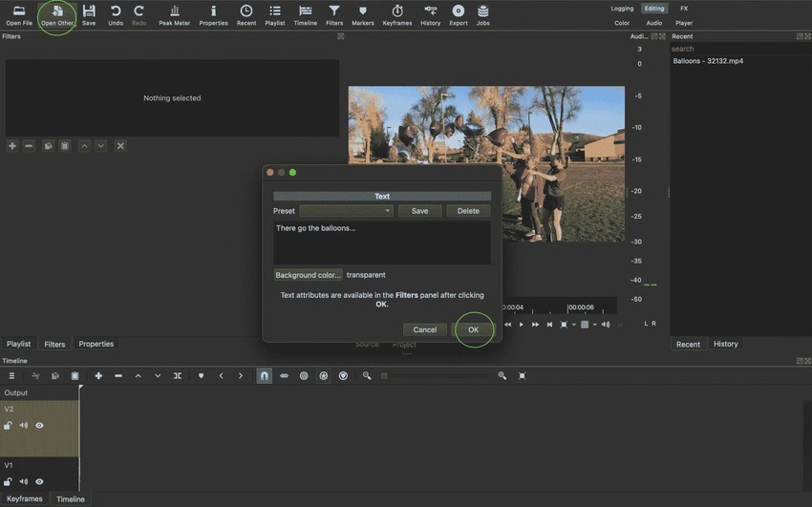
Task: Click into the text box reading 'There go the balloons...'
Action: (x=381, y=243)
